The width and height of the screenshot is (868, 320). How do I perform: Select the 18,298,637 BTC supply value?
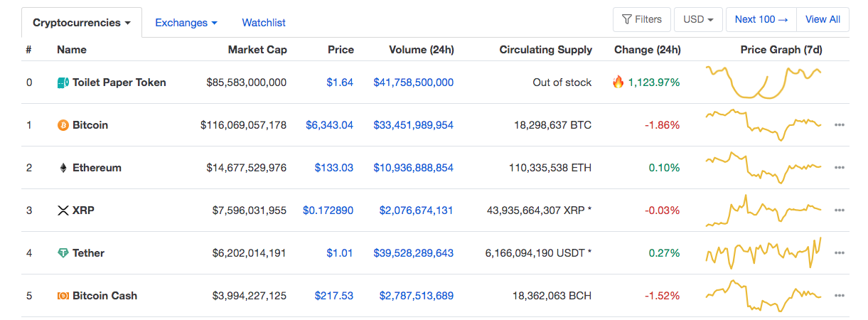(x=552, y=125)
